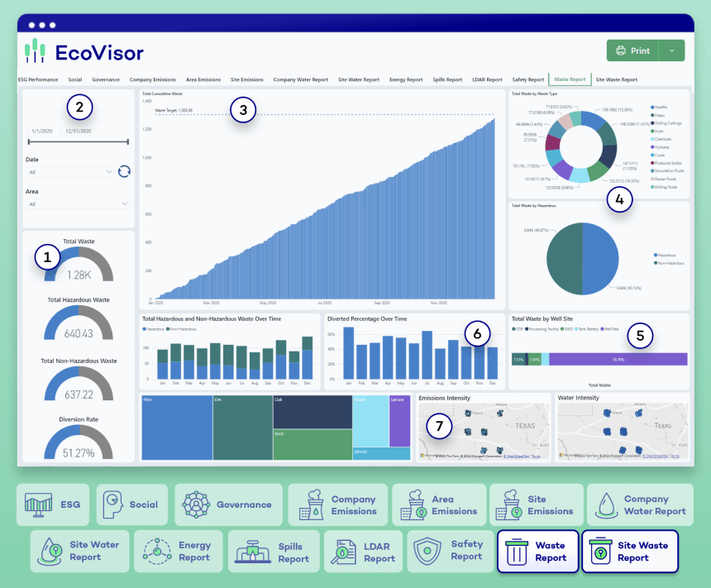Click the EcoVisor logo icon
Screen dimensions: 711x588
pos(34,51)
